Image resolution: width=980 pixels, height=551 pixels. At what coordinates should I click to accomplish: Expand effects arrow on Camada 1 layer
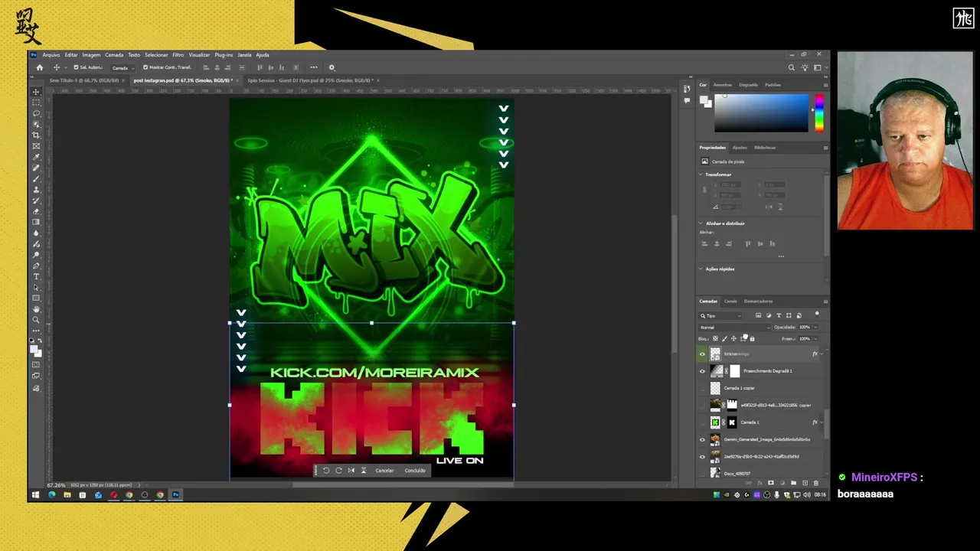pyautogui.click(x=822, y=422)
